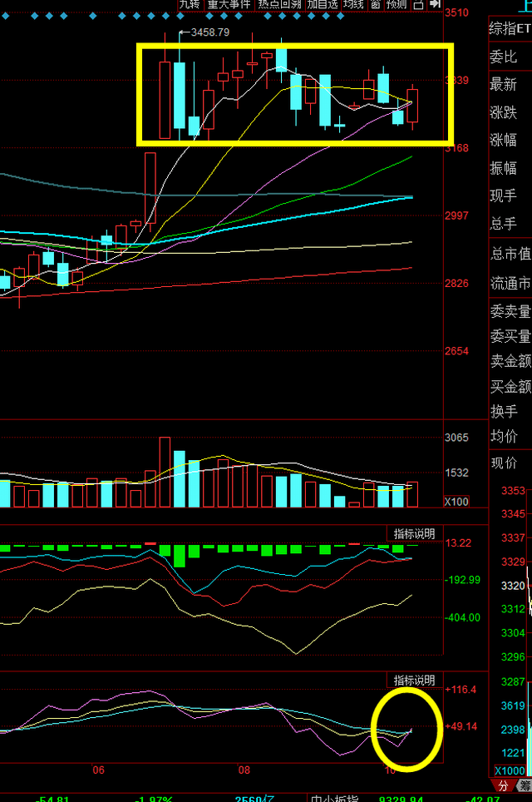Image resolution: width=532 pixels, height=802 pixels.
Task: Click the first blue diamond event marker
Action: click(5, 17)
